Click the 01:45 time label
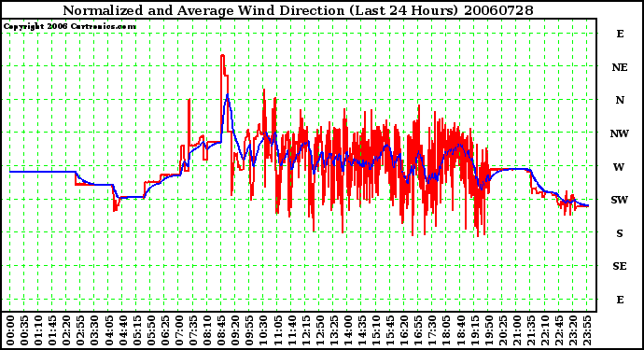The image size is (644, 350). [52, 330]
